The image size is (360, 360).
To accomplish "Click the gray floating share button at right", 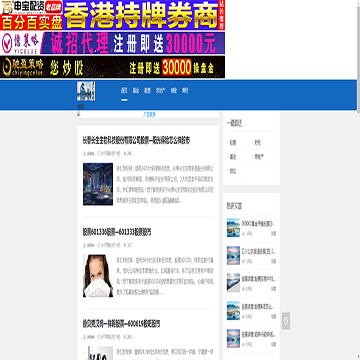I will pyautogui.click(x=286, y=321).
